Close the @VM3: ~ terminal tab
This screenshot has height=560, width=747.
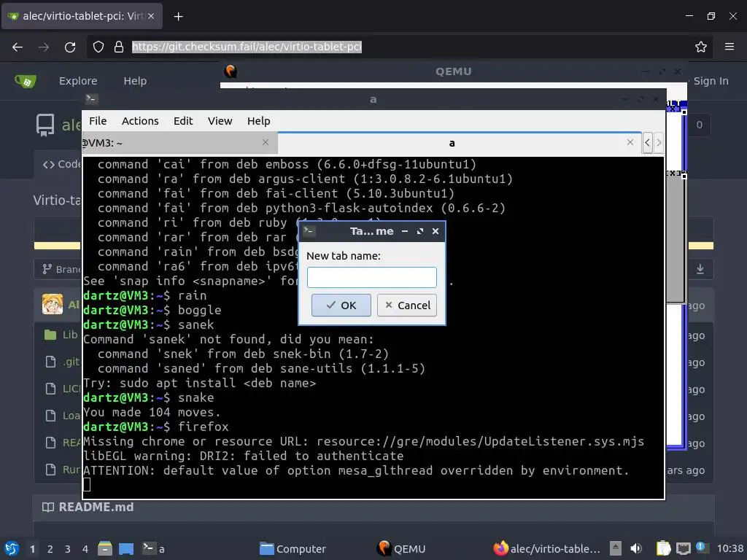coord(266,142)
